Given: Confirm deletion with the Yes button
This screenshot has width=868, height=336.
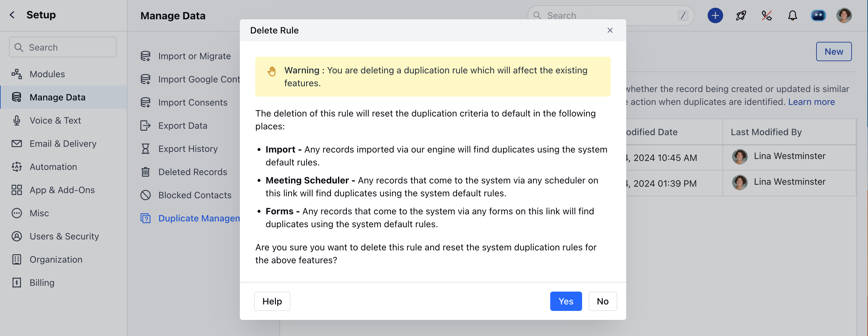Looking at the screenshot, I should pyautogui.click(x=566, y=301).
